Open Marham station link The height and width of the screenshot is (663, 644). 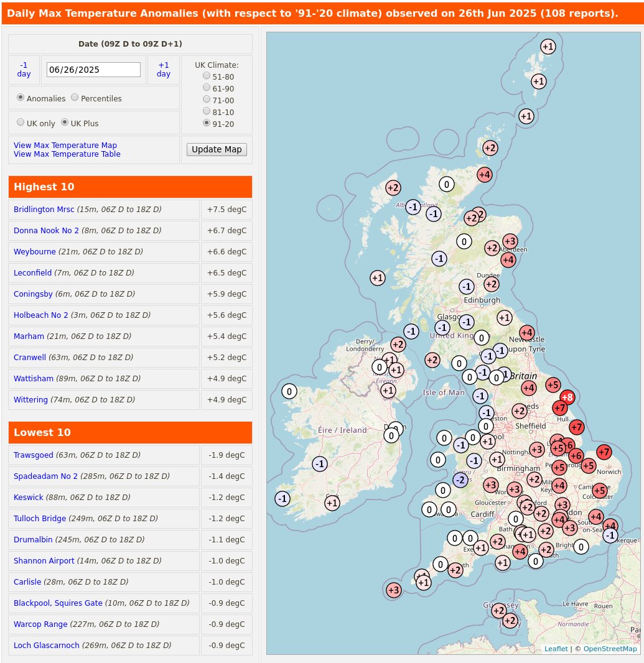(29, 336)
